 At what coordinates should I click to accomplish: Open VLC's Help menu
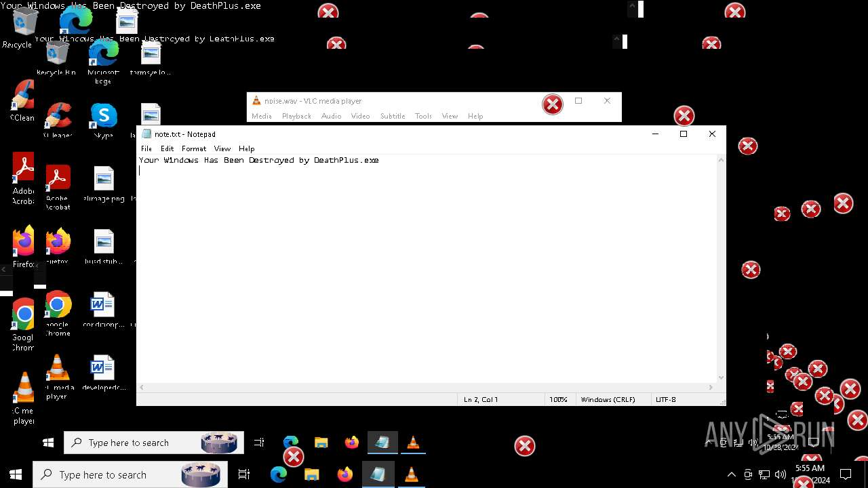click(x=475, y=116)
